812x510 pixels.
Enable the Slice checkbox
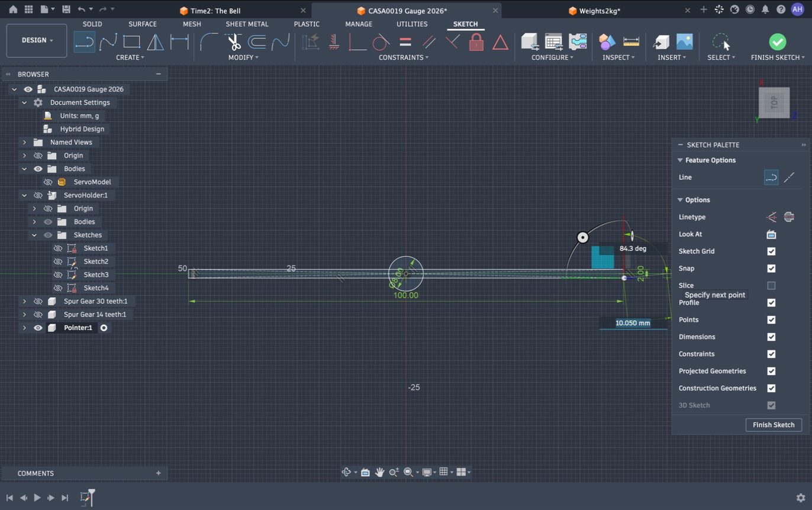click(771, 286)
